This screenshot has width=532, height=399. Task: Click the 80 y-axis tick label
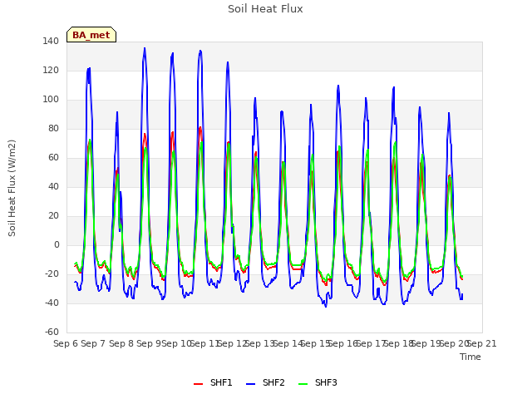53,129
